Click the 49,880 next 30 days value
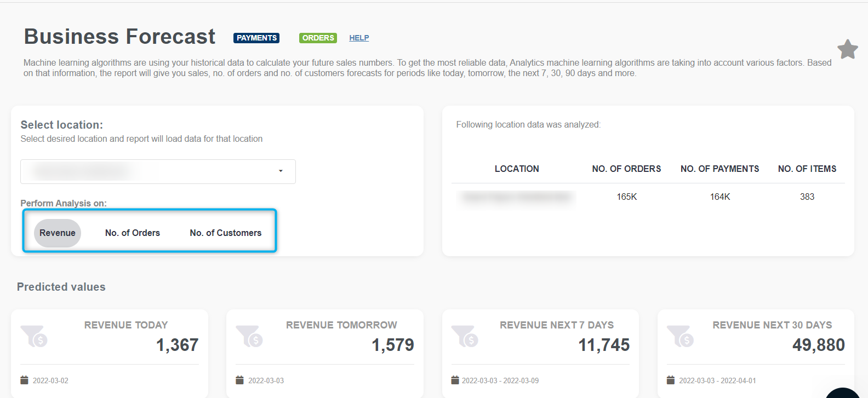 click(819, 345)
